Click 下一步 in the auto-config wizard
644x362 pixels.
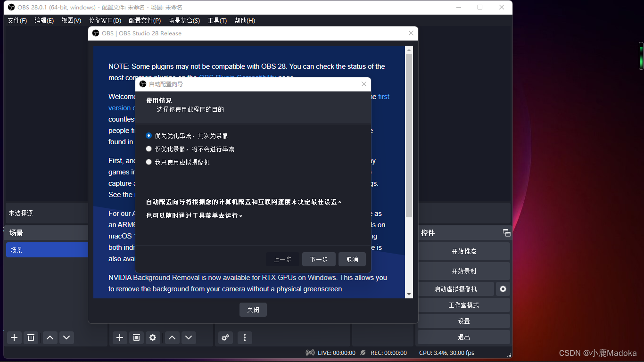[319, 259]
